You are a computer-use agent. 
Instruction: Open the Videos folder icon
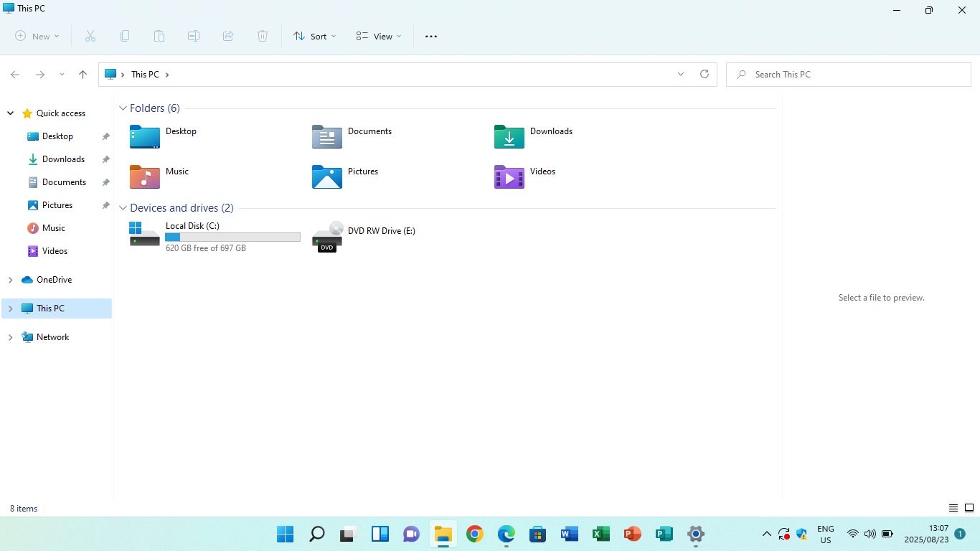pos(509,176)
